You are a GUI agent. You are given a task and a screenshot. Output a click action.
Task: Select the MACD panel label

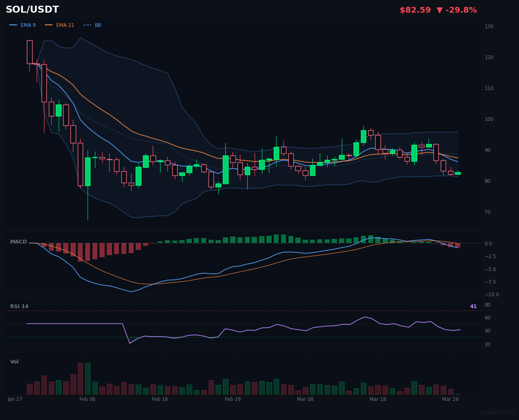pyautogui.click(x=18, y=242)
